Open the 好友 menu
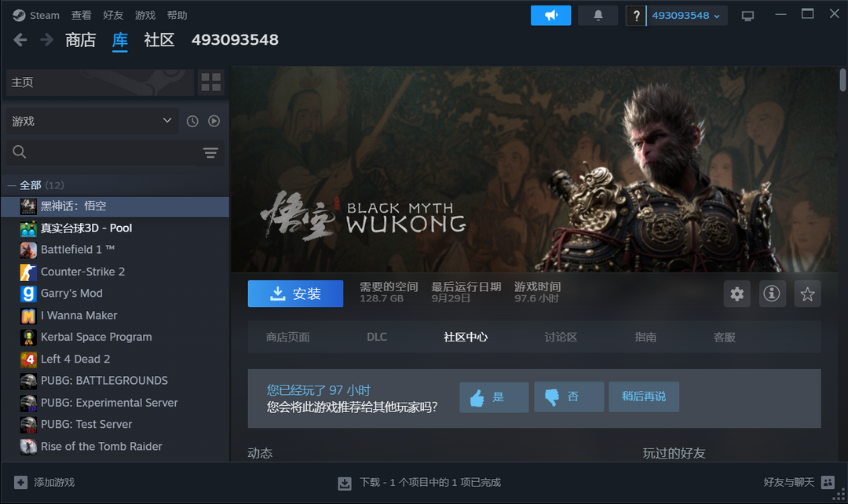This screenshot has height=504, width=848. pyautogui.click(x=113, y=15)
